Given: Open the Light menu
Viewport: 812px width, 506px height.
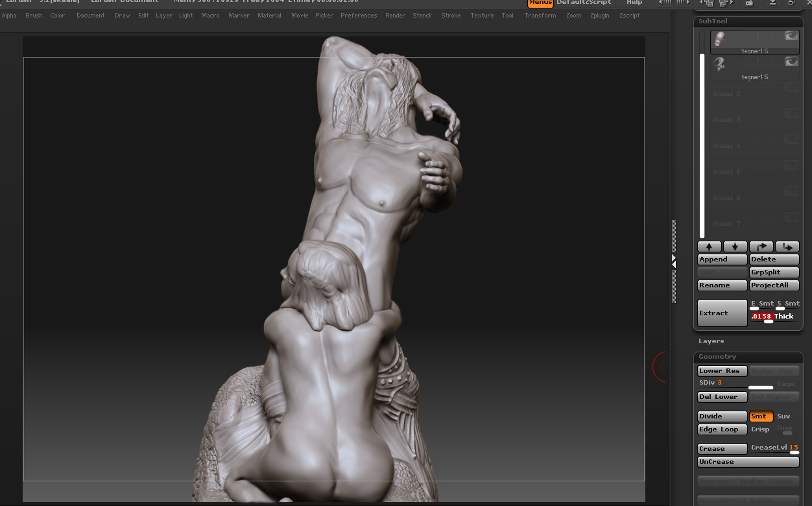Looking at the screenshot, I should 186,16.
